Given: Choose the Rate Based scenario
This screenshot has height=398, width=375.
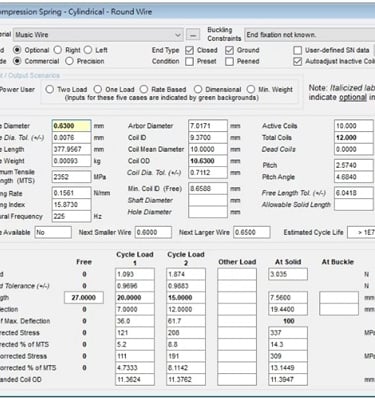Looking at the screenshot, I should click(144, 89).
